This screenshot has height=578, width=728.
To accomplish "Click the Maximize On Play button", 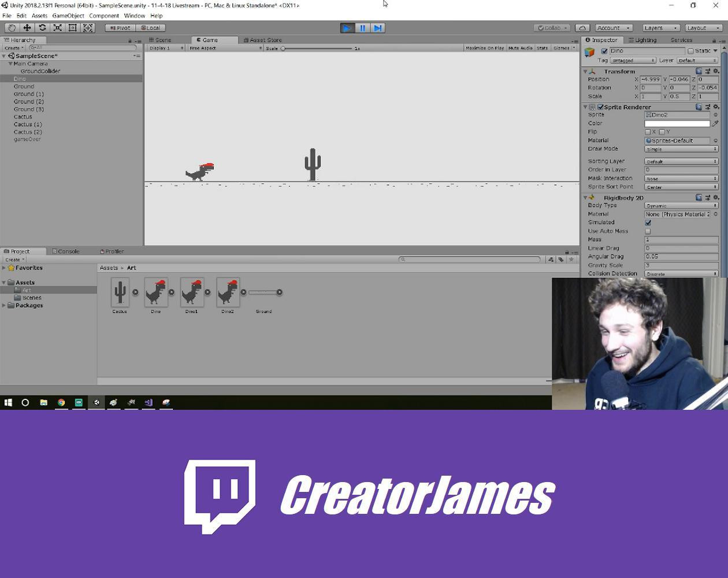I will pyautogui.click(x=484, y=48).
